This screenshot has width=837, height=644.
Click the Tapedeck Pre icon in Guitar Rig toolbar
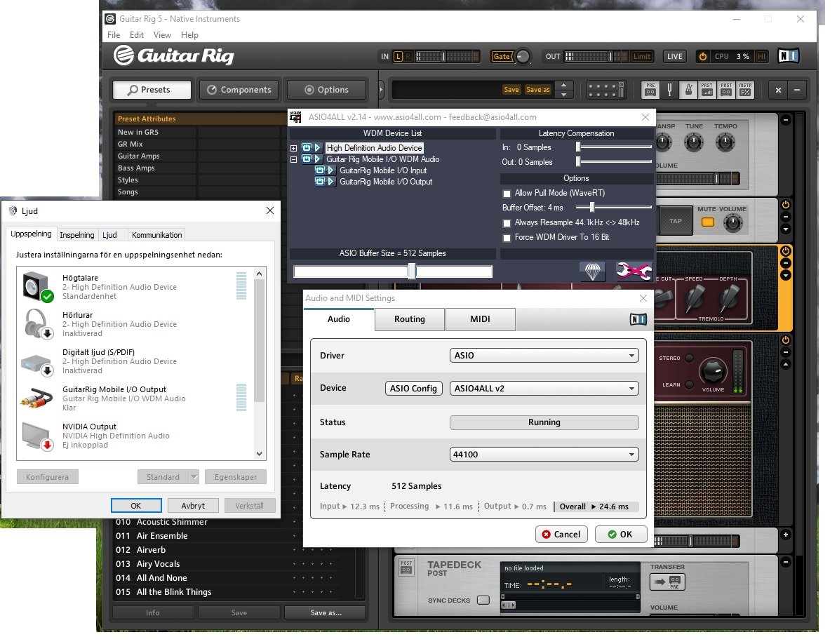coord(650,89)
